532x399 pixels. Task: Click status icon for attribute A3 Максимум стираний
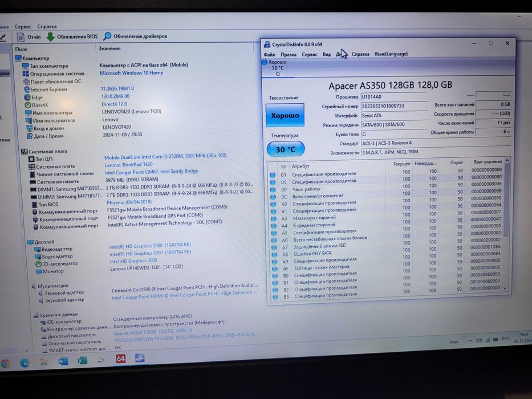274,219
